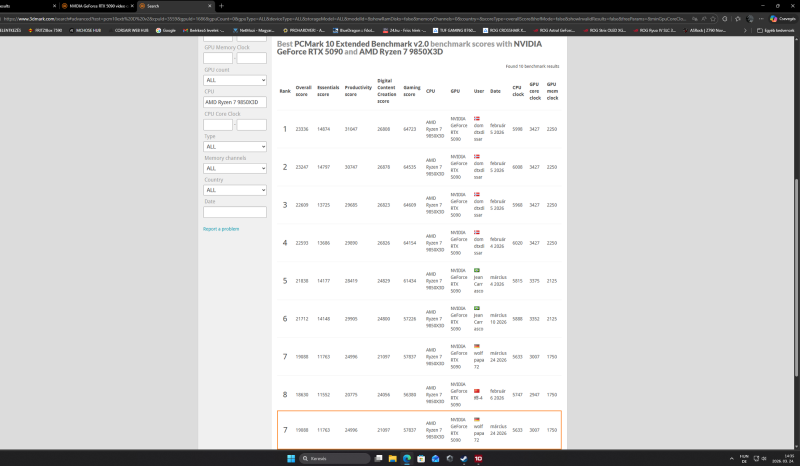Expand the Type dropdown
Screen dimensions: 800x466
tap(235, 146)
